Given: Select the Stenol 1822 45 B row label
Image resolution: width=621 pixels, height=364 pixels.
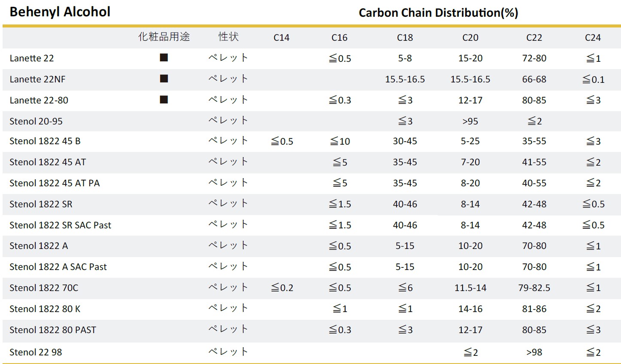Looking at the screenshot, I should coord(45,141).
